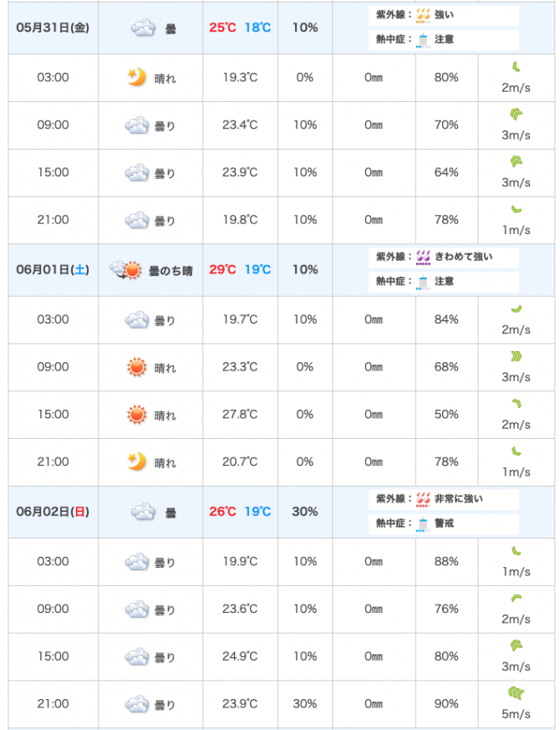Click the triple-chevron wind icon on 06月01日 09:00
This screenshot has width=560, height=730.
[x=516, y=356]
